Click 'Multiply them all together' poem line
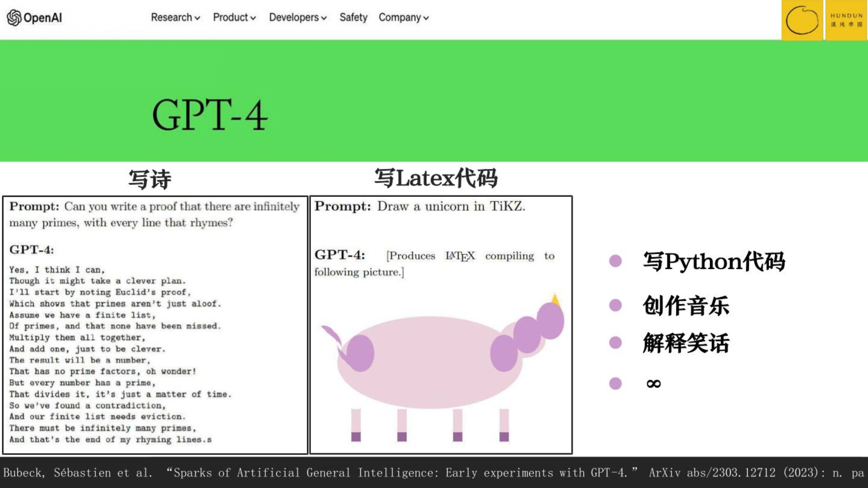The image size is (868, 488). [x=77, y=337]
